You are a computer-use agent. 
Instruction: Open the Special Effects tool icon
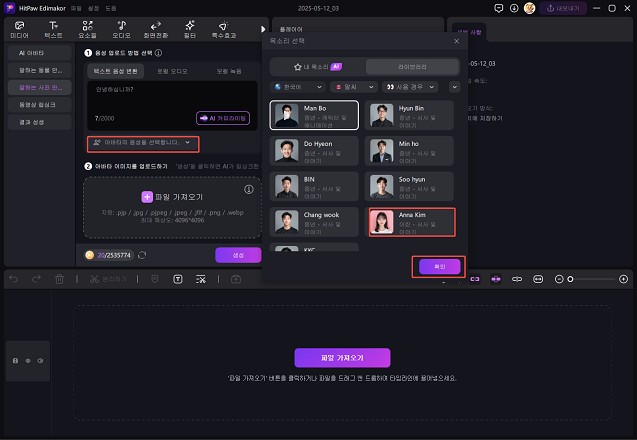pos(224,30)
